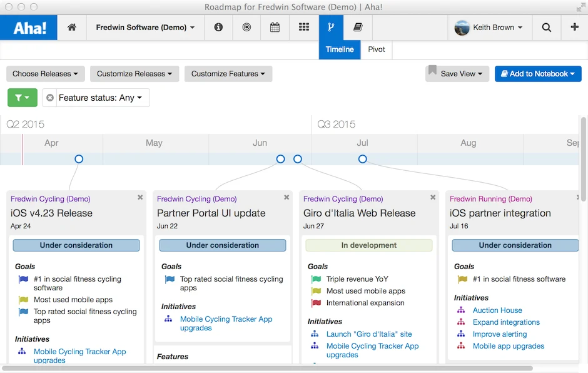The height and width of the screenshot is (373, 588).
Task: Open the Choose Releases dropdown
Action: click(46, 74)
